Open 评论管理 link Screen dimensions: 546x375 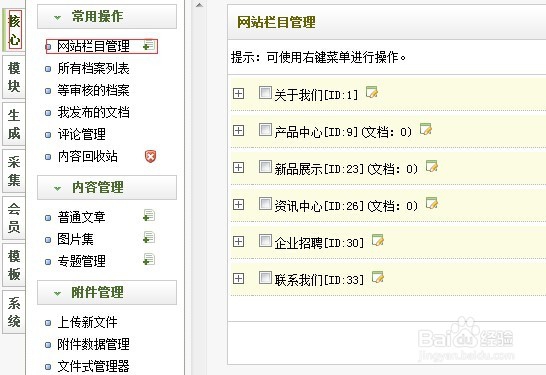point(81,134)
